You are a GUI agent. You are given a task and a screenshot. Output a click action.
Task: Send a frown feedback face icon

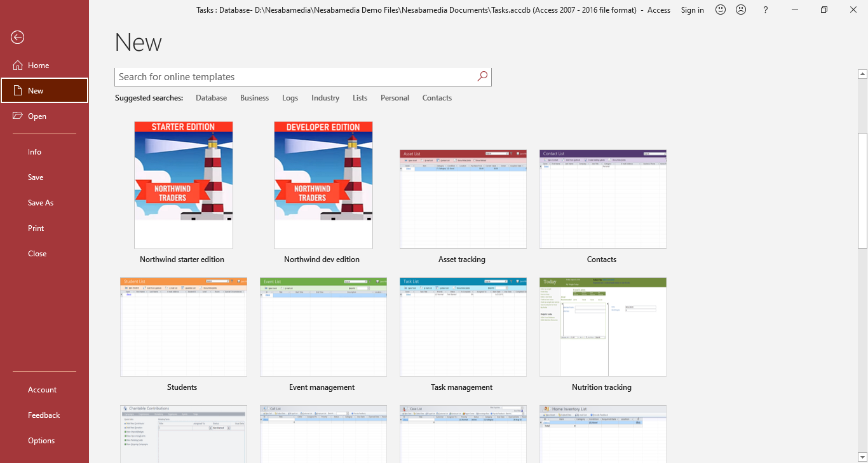pos(741,10)
